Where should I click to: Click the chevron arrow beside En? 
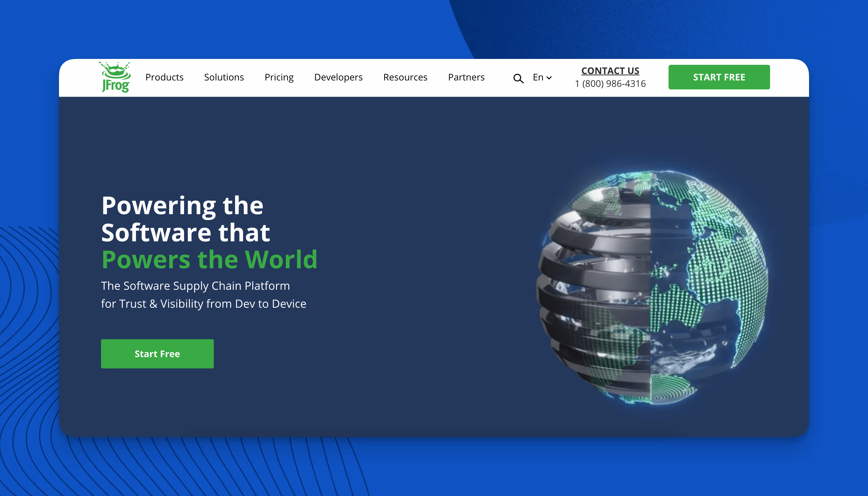[549, 78]
